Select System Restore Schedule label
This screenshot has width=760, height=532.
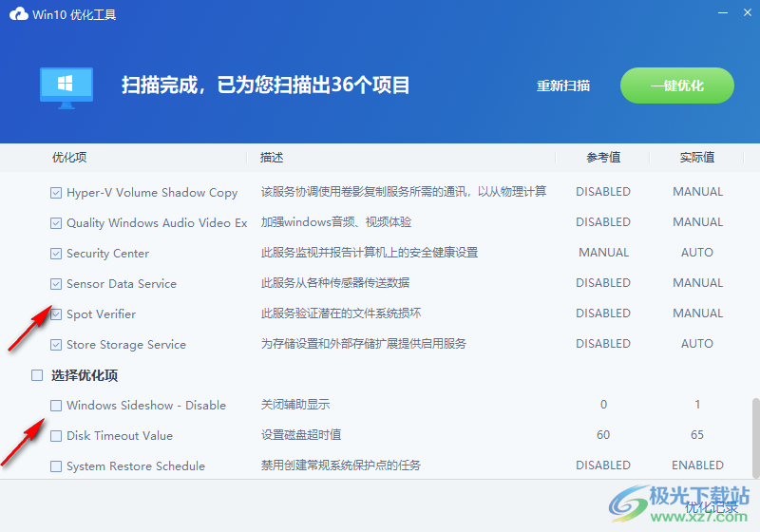[x=136, y=466]
